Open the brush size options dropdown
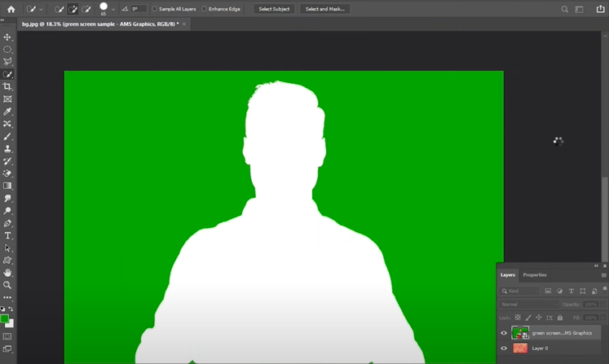This screenshot has height=364, width=609. point(113,9)
